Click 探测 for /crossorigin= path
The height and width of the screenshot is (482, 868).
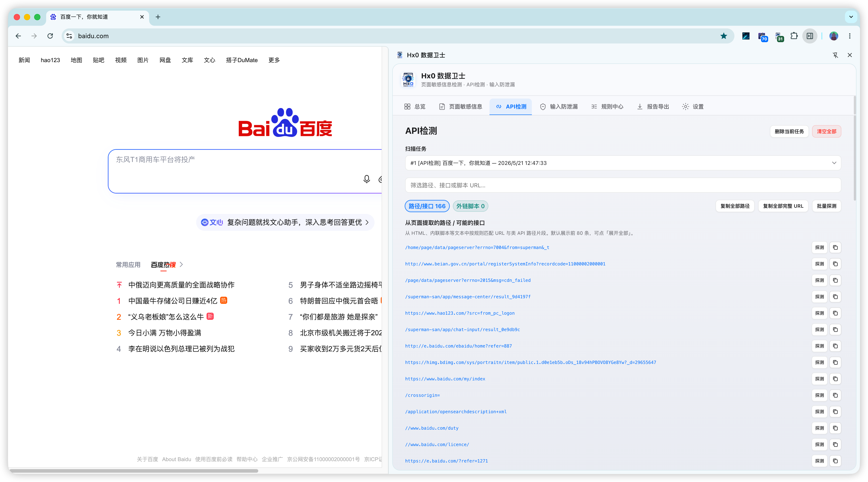click(x=819, y=395)
